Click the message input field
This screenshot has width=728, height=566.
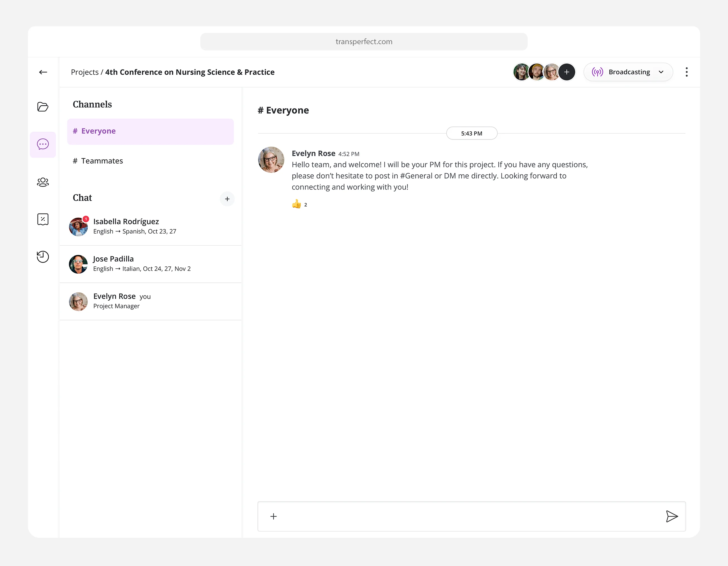tap(467, 516)
